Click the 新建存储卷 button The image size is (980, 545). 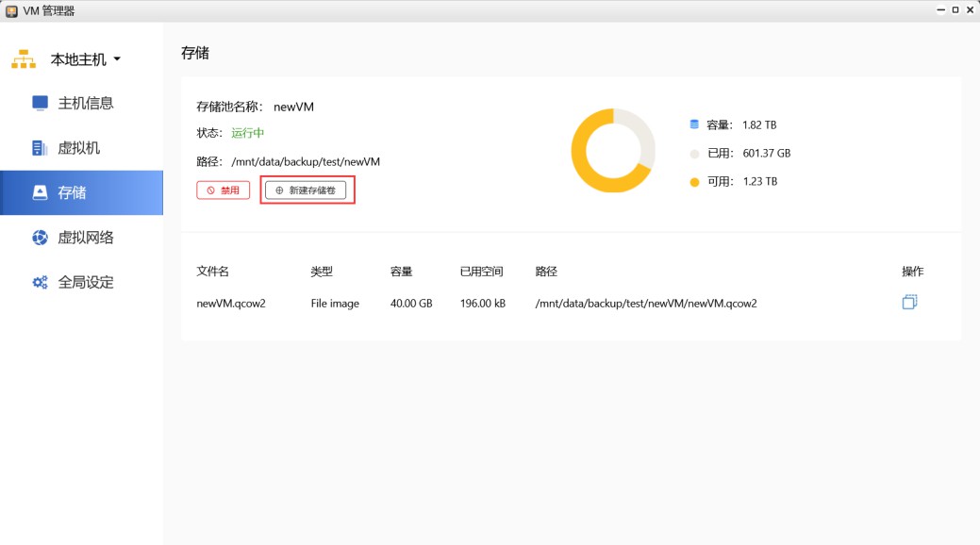(306, 190)
